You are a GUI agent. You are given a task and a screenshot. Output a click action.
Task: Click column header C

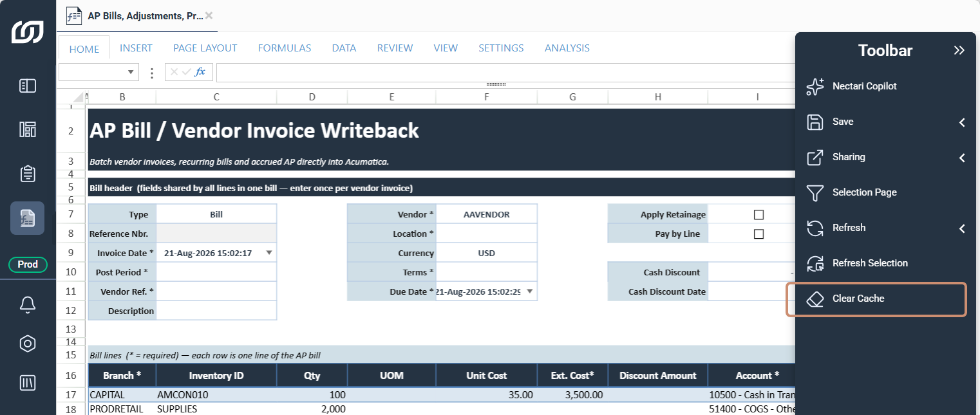pyautogui.click(x=216, y=97)
